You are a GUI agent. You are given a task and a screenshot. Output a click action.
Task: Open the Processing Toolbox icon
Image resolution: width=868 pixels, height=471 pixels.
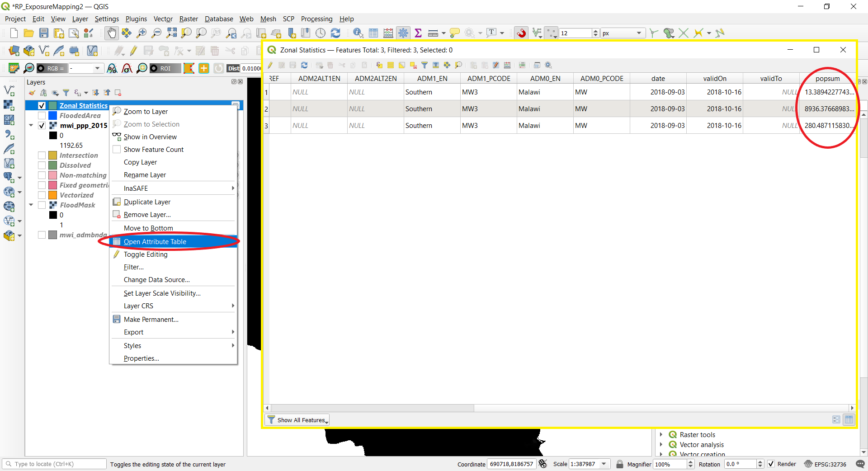click(x=403, y=33)
